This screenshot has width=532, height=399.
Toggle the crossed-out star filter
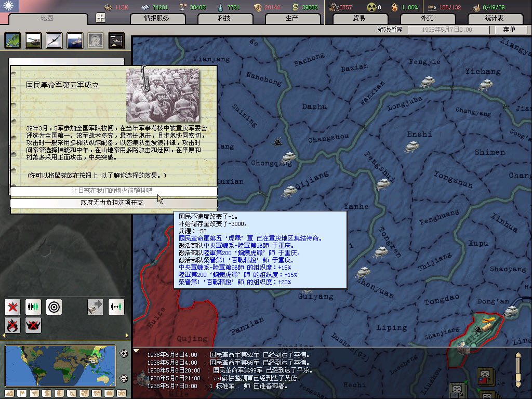click(x=12, y=307)
